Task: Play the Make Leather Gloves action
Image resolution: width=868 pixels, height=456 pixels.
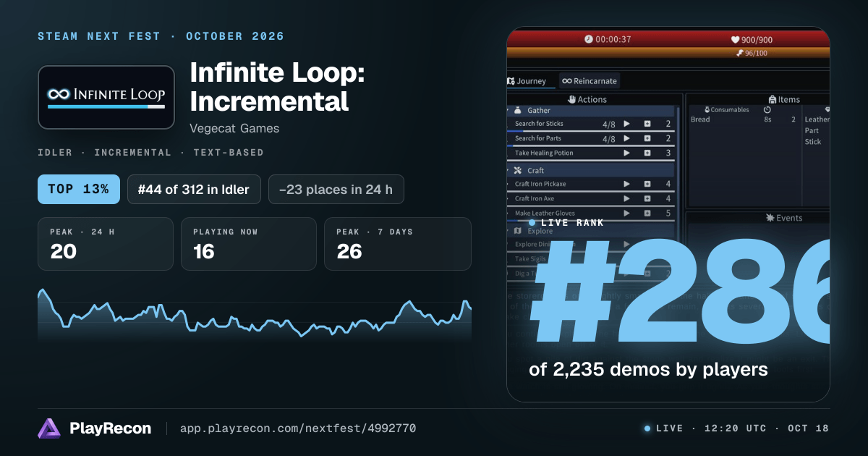Action: tap(627, 214)
